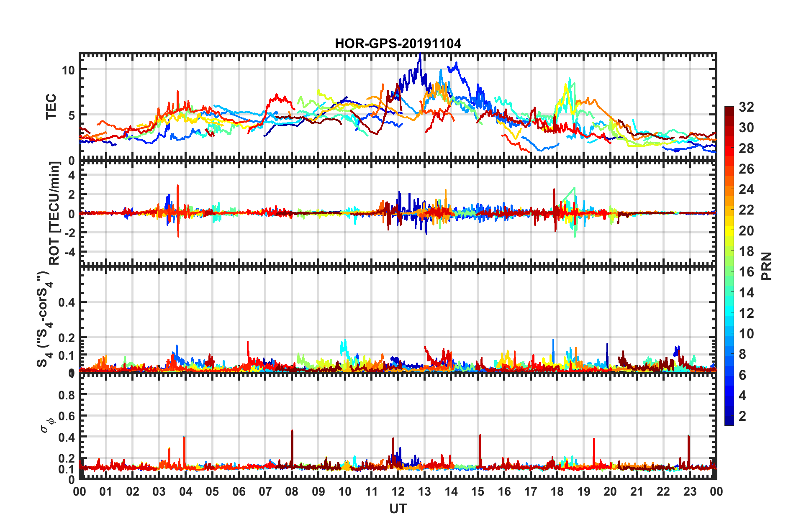Click the PRN colorbar label
The image size is (796, 532).
click(766, 266)
